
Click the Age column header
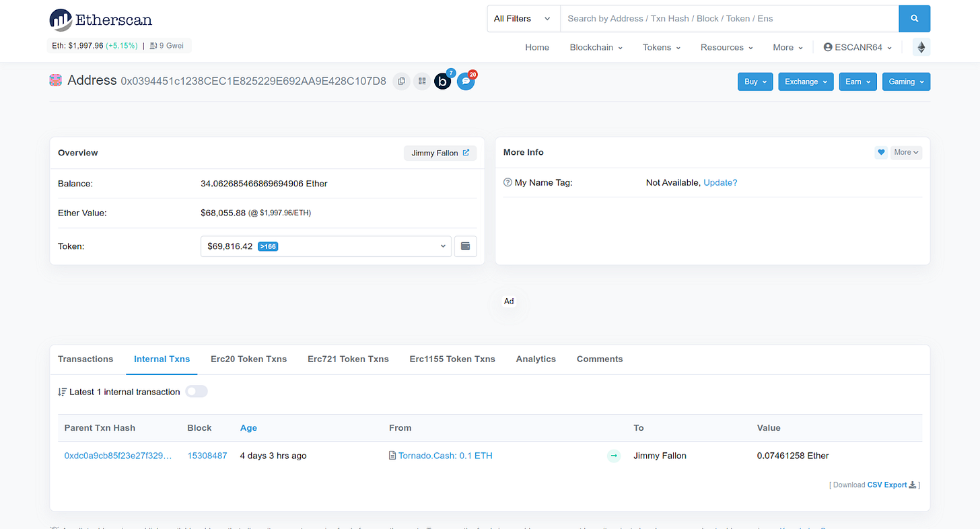coord(248,428)
